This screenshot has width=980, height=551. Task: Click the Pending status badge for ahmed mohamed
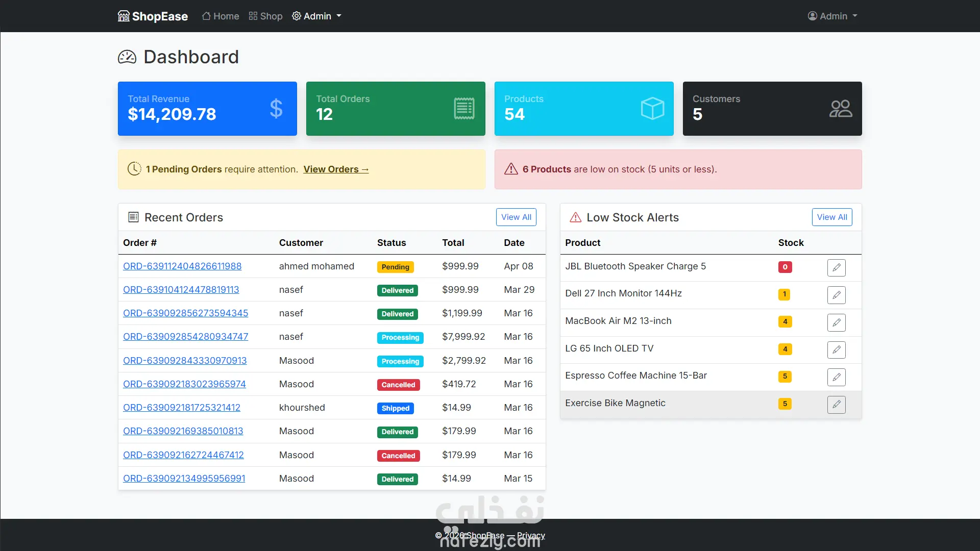395,267
